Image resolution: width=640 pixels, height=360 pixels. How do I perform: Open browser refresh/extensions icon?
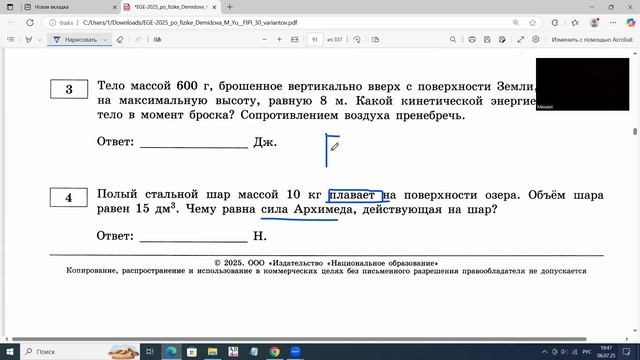tap(555, 22)
